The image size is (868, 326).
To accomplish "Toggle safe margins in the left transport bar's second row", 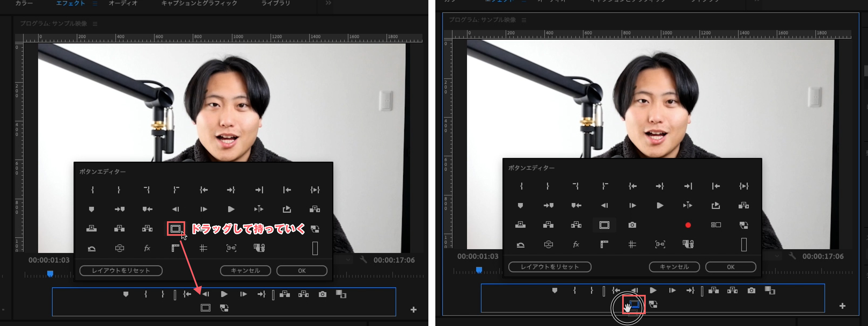I will (x=206, y=307).
